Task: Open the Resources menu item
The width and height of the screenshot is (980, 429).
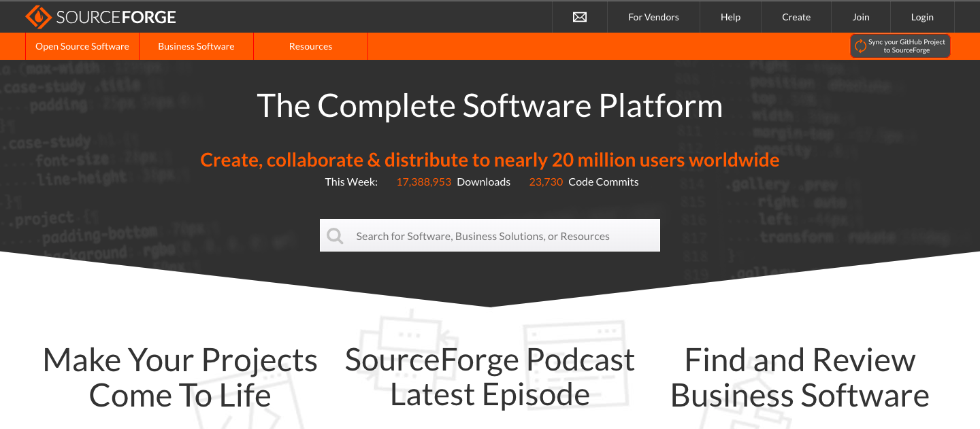Action: point(310,46)
